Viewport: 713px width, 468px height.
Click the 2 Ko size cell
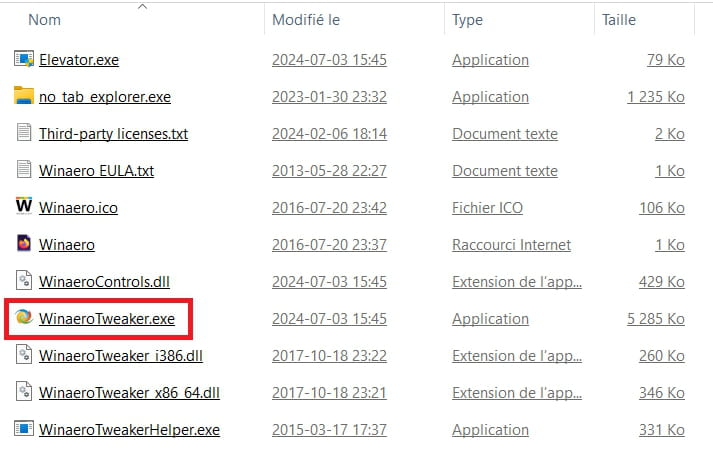tap(670, 134)
